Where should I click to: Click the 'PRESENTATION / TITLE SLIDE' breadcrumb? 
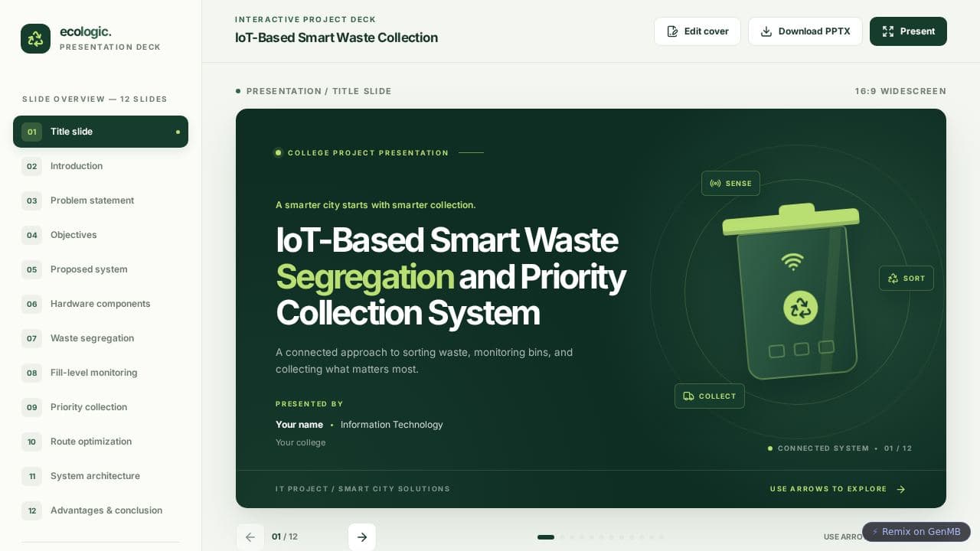click(318, 91)
